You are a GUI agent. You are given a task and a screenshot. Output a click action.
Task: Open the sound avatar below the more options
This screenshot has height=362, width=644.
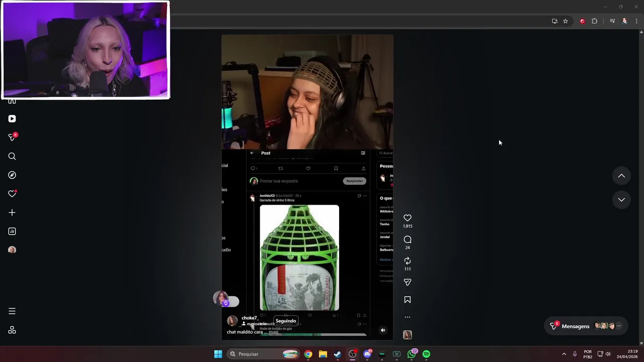(x=408, y=335)
